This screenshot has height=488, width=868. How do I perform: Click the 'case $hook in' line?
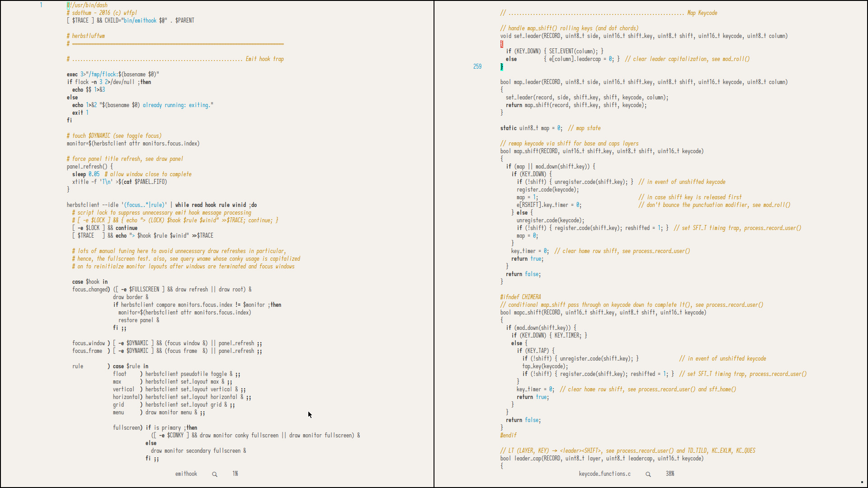(90, 282)
